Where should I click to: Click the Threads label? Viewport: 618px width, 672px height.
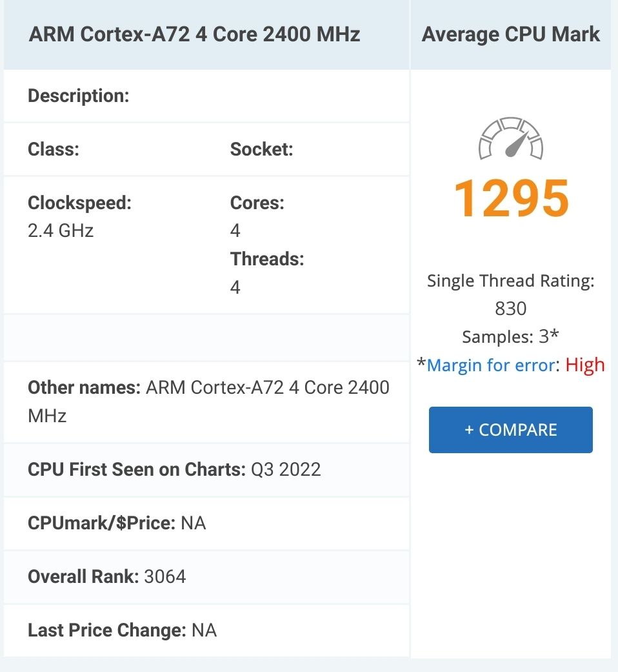tap(266, 259)
